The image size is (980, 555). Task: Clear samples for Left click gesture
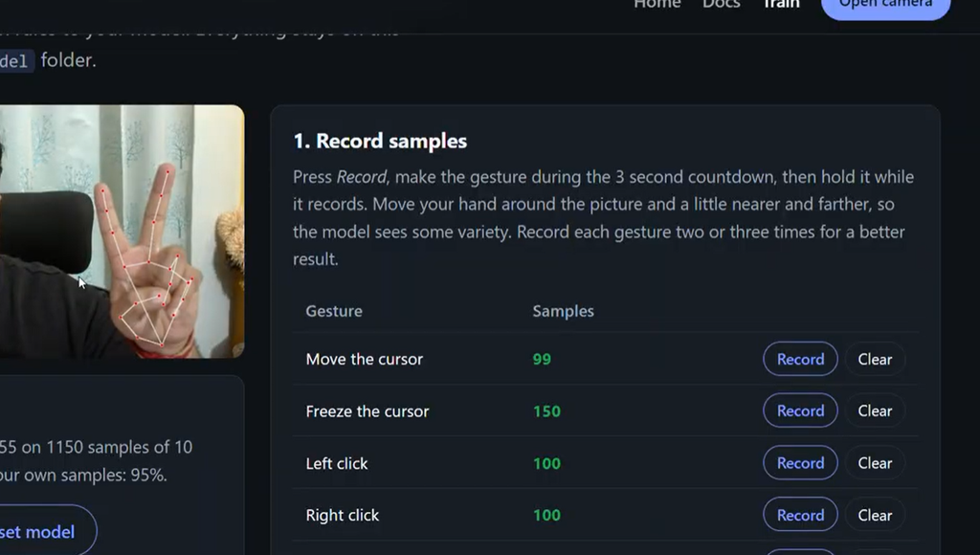coord(875,463)
